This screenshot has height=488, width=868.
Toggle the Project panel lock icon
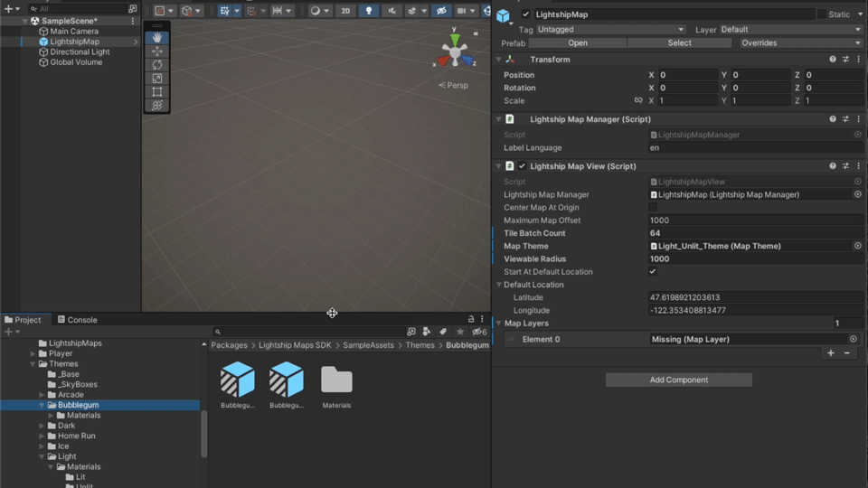tap(471, 319)
